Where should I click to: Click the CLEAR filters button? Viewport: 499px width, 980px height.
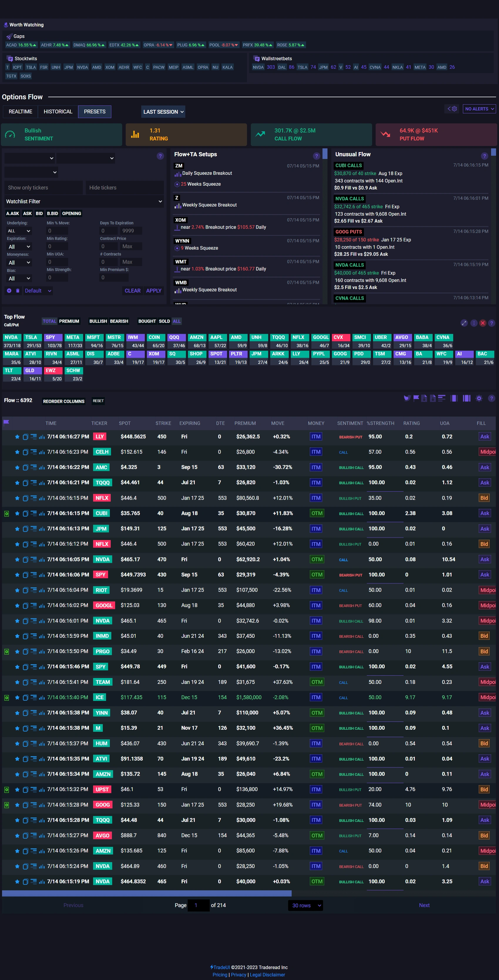(x=133, y=291)
